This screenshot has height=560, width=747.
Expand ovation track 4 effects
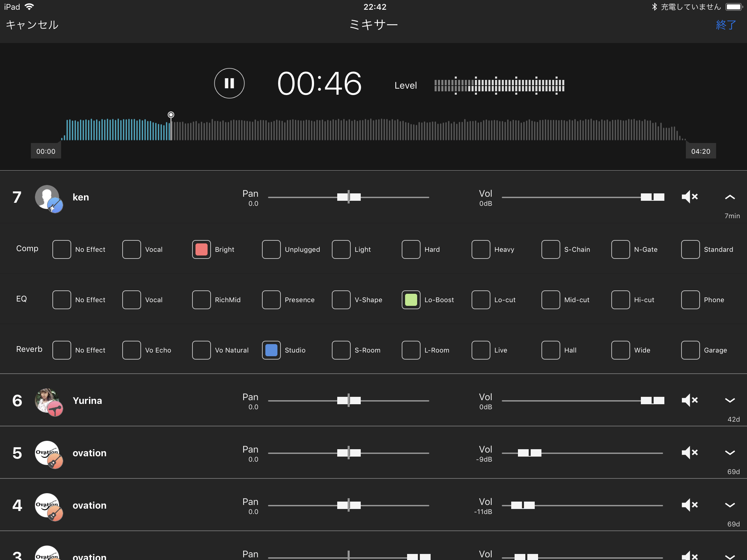[730, 505]
